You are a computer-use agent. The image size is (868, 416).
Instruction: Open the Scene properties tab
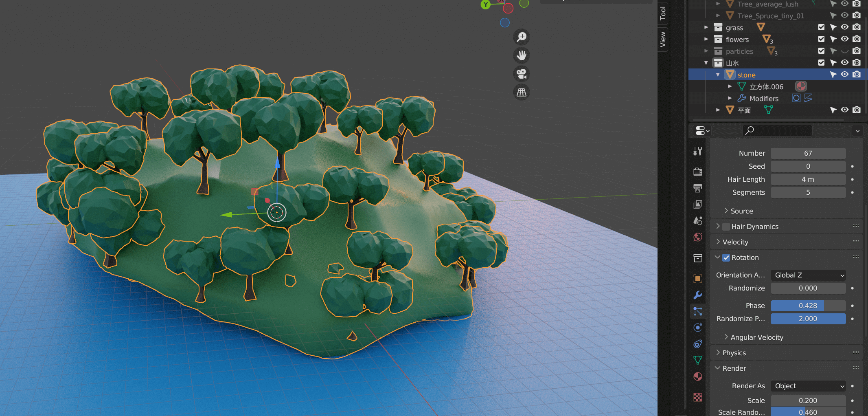pyautogui.click(x=698, y=220)
